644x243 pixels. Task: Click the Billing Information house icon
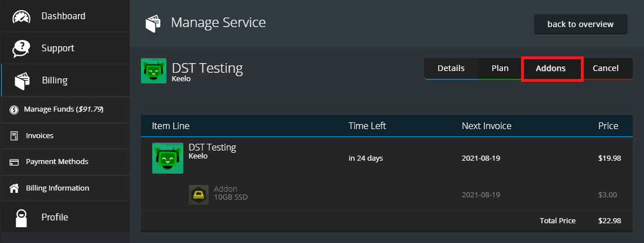(x=14, y=188)
